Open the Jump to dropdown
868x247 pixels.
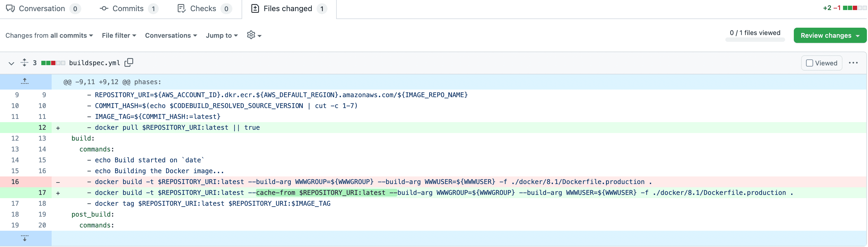coord(221,35)
